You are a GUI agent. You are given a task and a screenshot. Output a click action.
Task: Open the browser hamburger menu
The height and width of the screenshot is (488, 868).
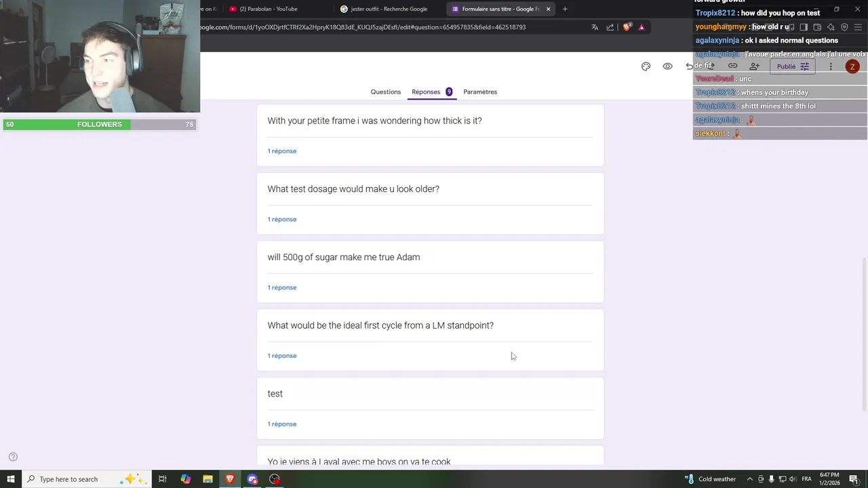point(858,27)
